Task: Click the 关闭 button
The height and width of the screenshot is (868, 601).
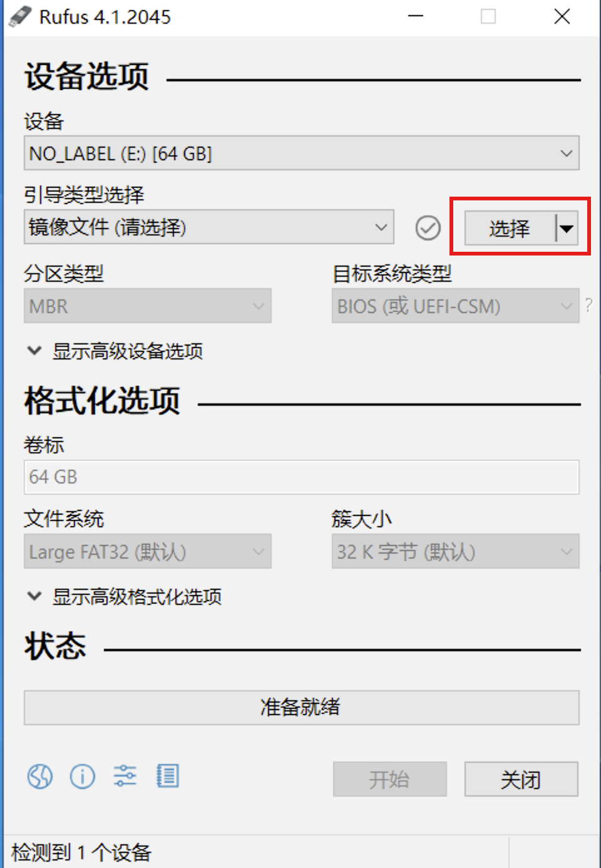Action: [x=521, y=779]
